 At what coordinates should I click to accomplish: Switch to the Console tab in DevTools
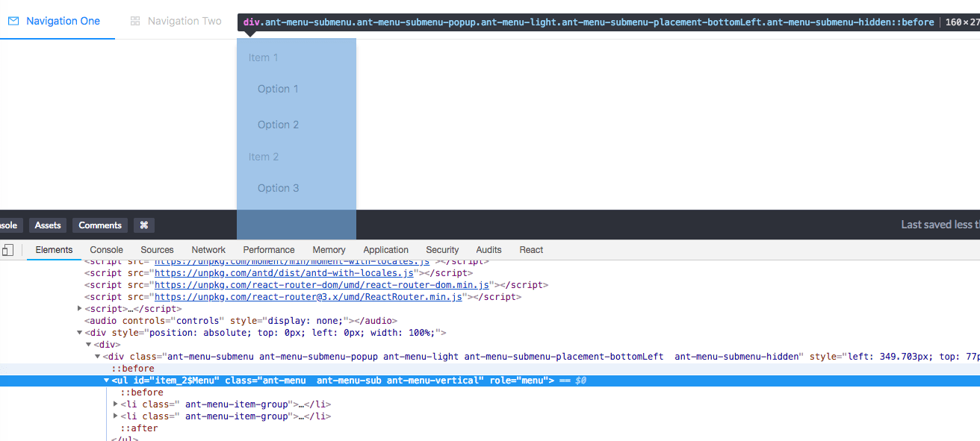click(106, 250)
